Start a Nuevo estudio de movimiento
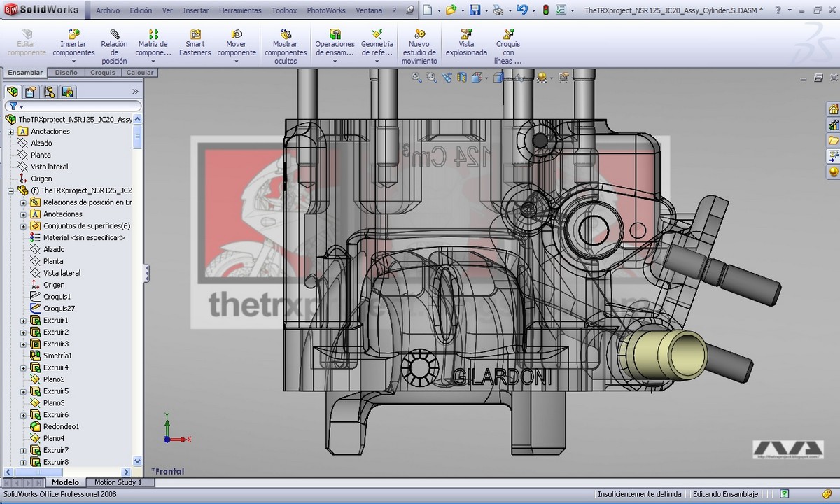 (419, 47)
